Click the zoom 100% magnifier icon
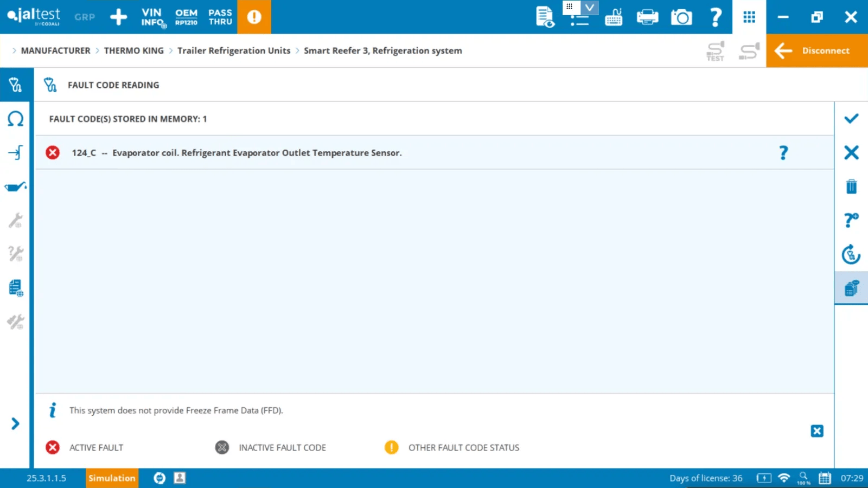This screenshot has height=488, width=868. pos(803,478)
